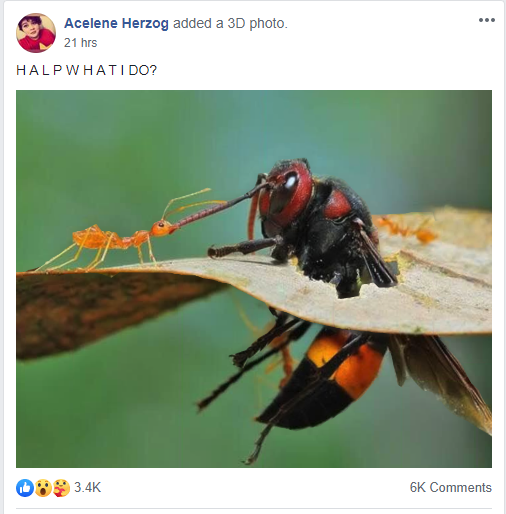Image resolution: width=506 pixels, height=514 pixels.
Task: Click the 'added a 3D photo' text
Action: (230, 23)
